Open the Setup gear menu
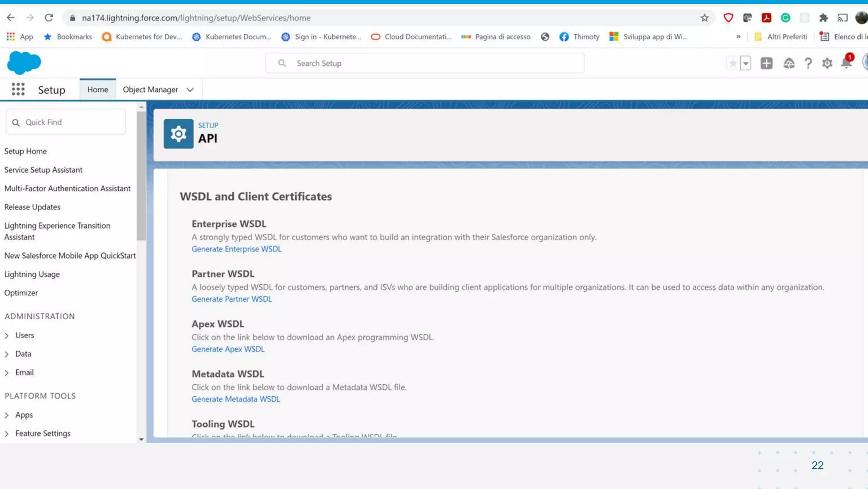Image resolution: width=868 pixels, height=489 pixels. [x=827, y=63]
